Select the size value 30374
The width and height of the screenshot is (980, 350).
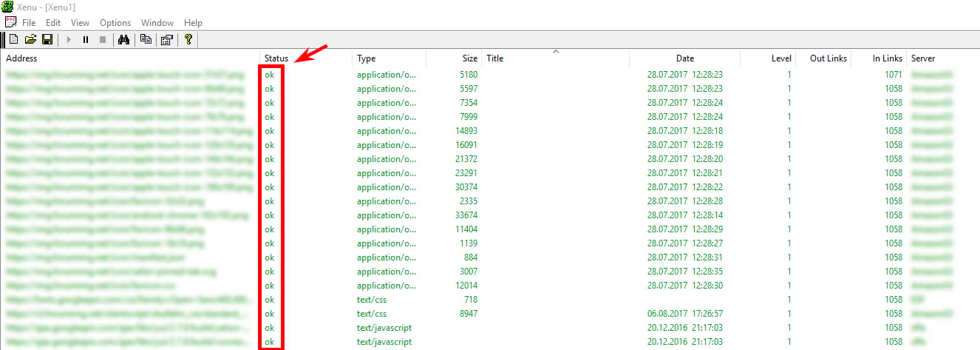click(466, 187)
